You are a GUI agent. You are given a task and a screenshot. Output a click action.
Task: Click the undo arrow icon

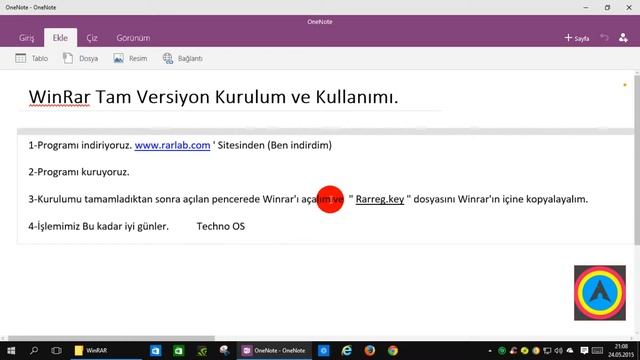coord(604,38)
